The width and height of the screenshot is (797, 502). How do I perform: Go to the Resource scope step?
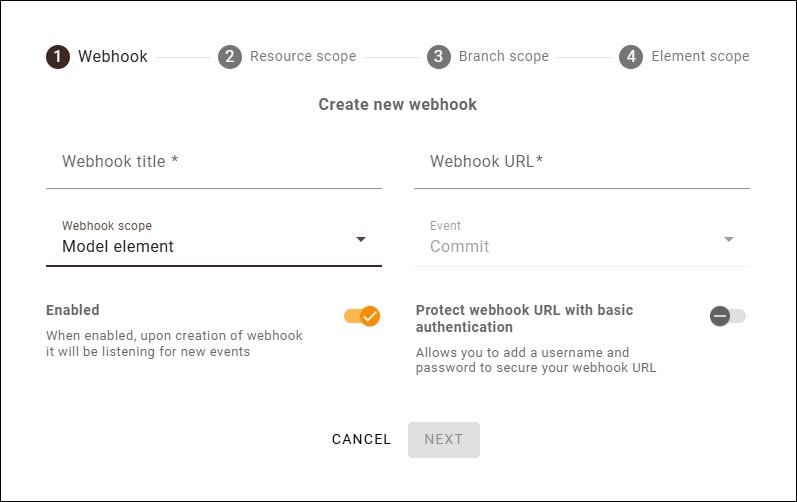[302, 56]
